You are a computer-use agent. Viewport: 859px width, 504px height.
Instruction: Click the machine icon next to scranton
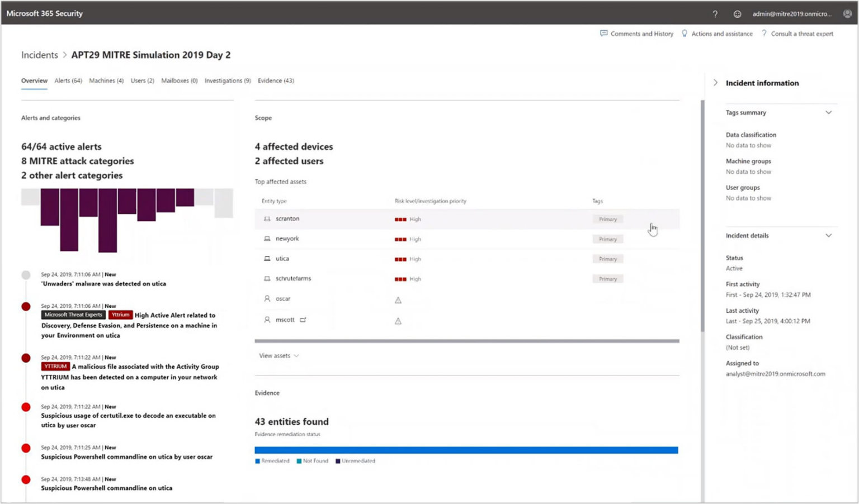[x=267, y=218]
